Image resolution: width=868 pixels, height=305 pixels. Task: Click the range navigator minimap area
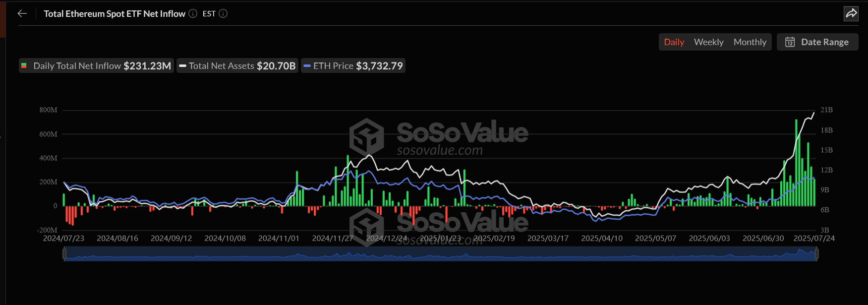tap(440, 254)
